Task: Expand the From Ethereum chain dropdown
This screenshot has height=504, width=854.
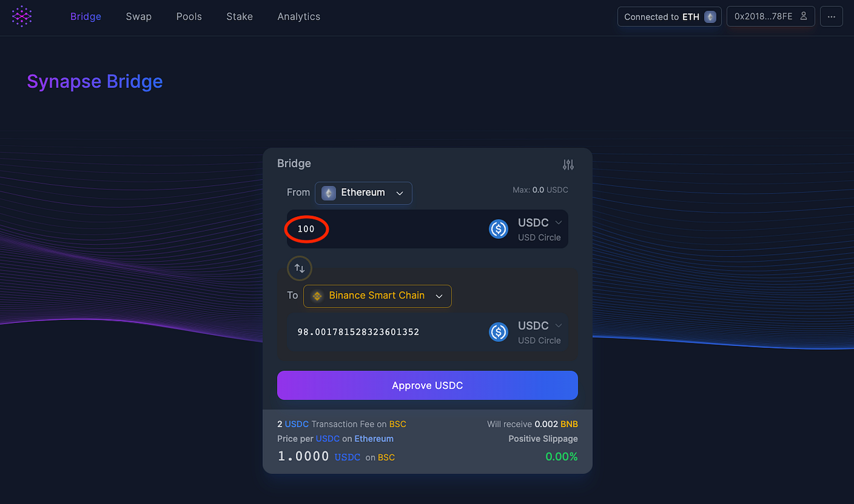Action: coord(364,193)
